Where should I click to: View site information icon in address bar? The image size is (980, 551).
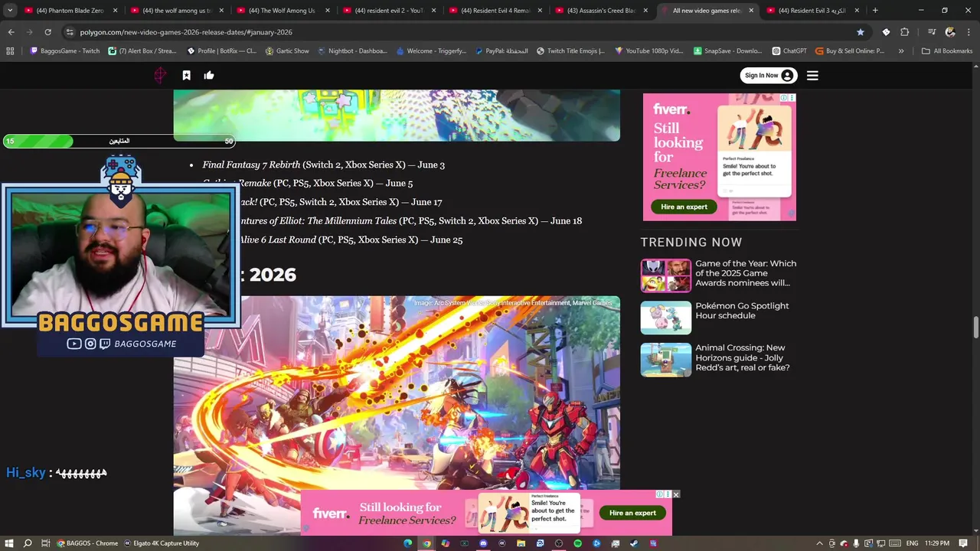(70, 32)
